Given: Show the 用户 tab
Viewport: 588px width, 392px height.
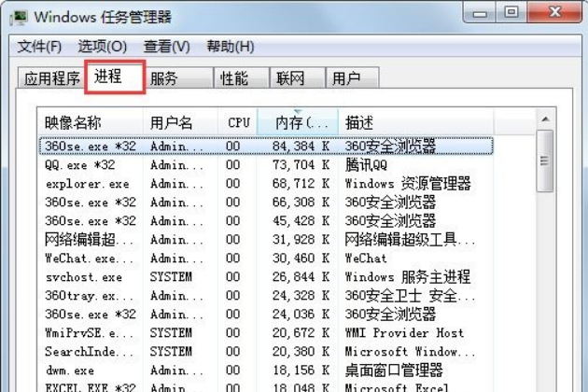Looking at the screenshot, I should pos(353,78).
